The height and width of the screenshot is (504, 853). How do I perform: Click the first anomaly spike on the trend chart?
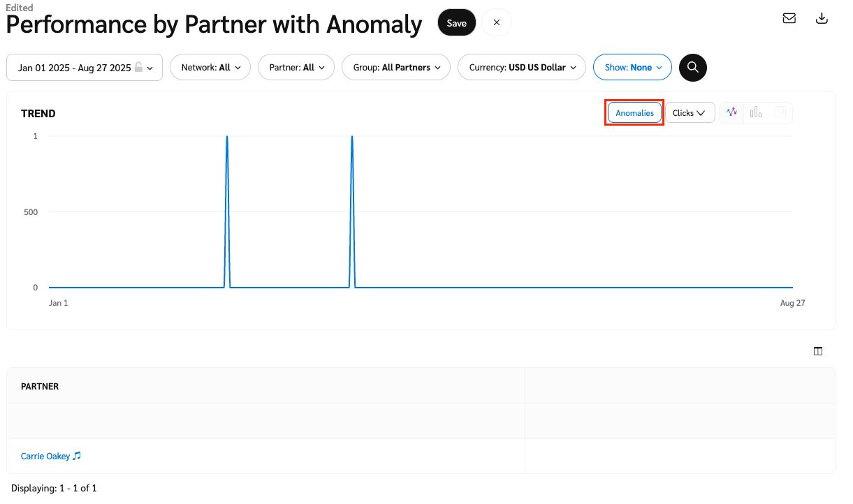click(x=227, y=138)
